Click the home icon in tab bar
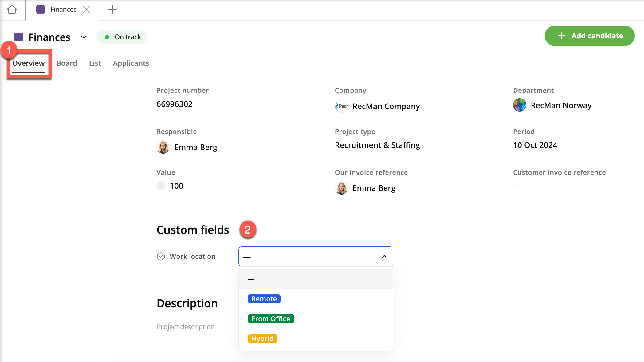 click(x=12, y=10)
